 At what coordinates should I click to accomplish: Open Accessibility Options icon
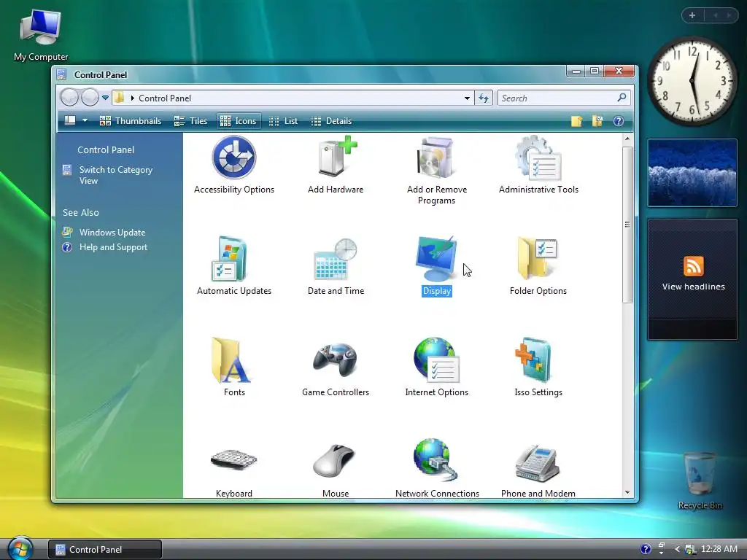pos(234,164)
